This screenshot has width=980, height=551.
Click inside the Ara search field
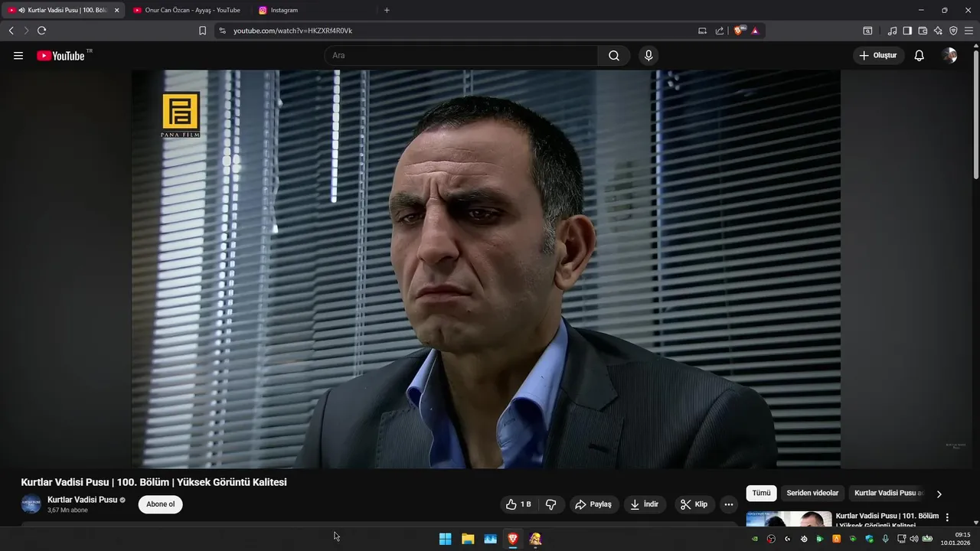pyautogui.click(x=462, y=56)
